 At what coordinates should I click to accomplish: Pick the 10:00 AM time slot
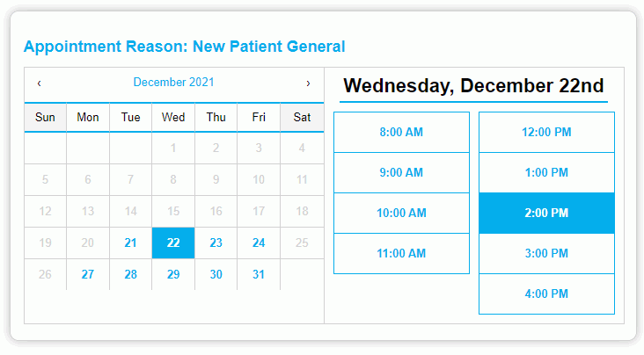(x=401, y=213)
